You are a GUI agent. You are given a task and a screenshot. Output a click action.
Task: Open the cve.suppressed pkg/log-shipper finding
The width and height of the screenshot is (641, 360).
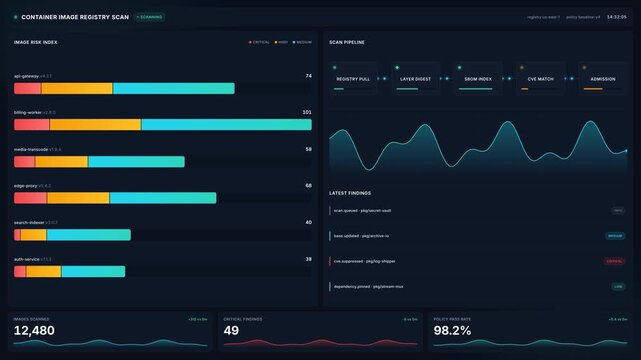pyautogui.click(x=477, y=261)
